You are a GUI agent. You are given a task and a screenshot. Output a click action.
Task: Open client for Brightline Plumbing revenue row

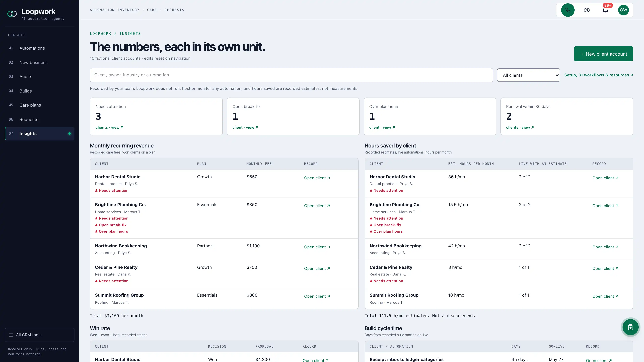tap(317, 206)
